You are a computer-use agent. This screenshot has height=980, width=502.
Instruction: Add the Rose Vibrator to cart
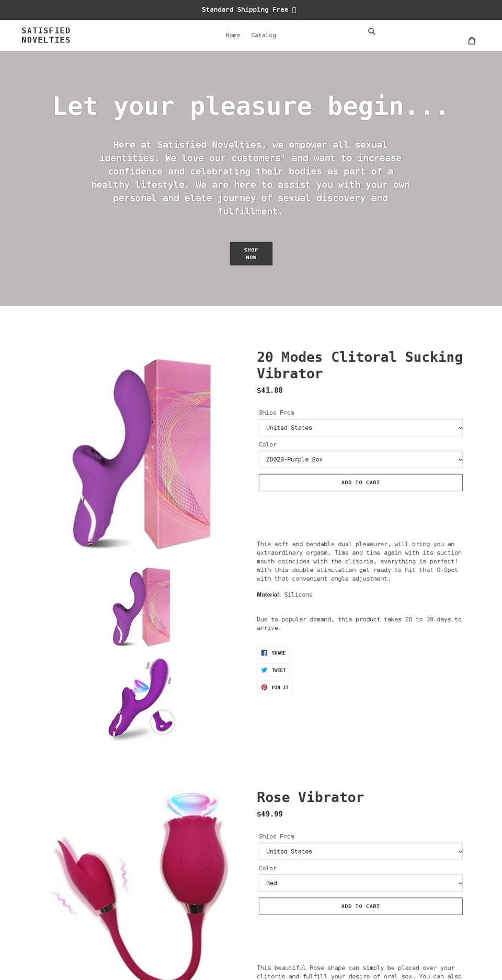click(360, 906)
